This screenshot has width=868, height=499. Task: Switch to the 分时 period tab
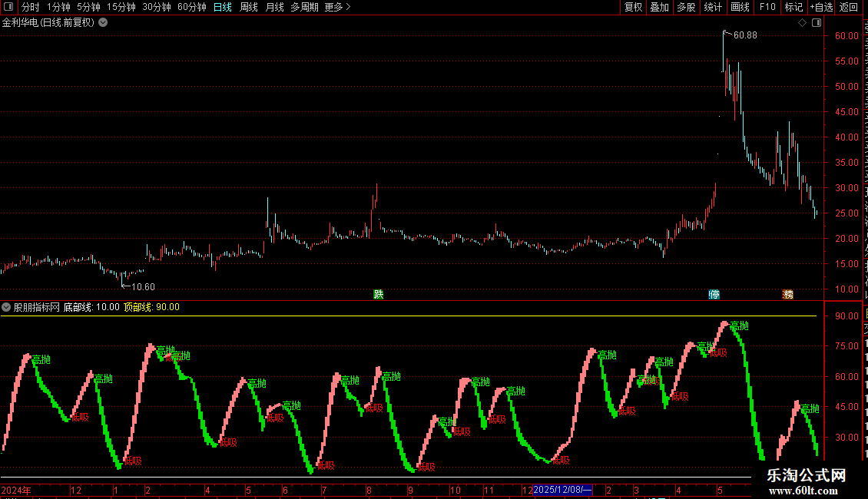coord(31,7)
